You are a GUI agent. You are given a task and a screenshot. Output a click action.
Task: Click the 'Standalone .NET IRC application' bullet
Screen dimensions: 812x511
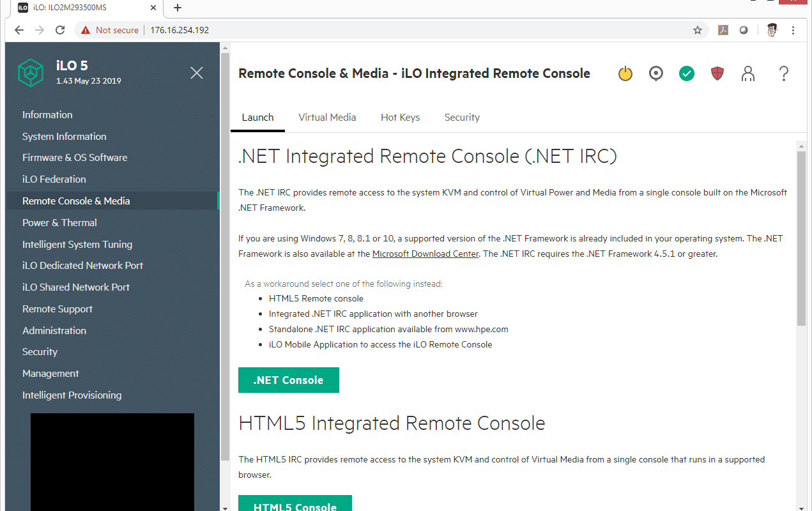tap(388, 329)
